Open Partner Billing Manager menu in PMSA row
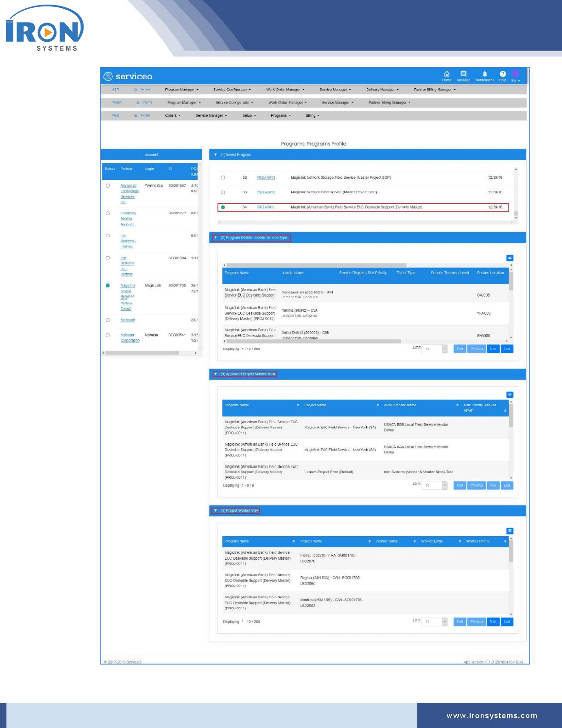Viewport: 562px width, 728px height. pos(389,103)
